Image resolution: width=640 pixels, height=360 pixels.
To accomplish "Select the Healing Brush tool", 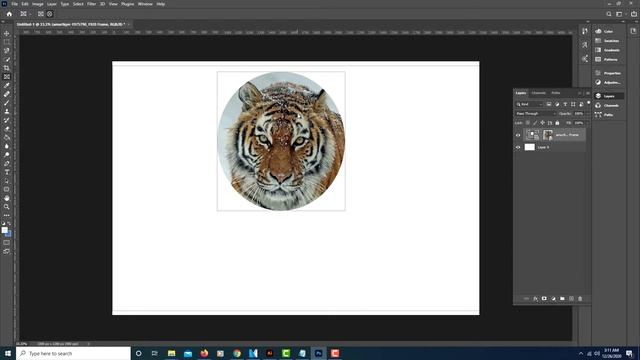I will (x=7, y=94).
